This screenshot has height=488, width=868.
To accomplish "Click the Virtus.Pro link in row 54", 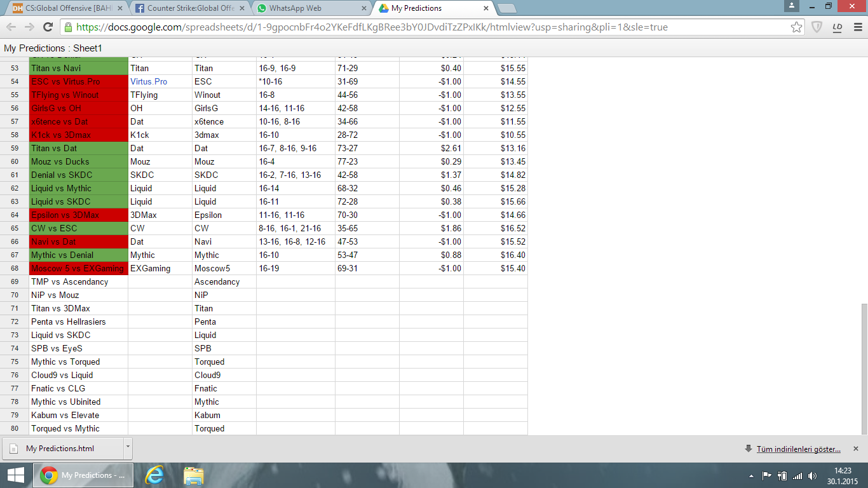I will (x=149, y=81).
